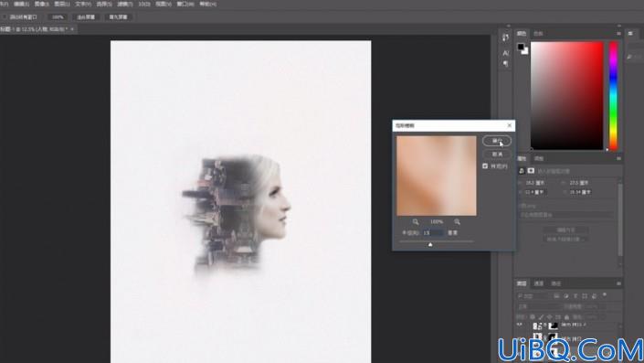Zoom in the Gaussian Blur preview

(457, 222)
